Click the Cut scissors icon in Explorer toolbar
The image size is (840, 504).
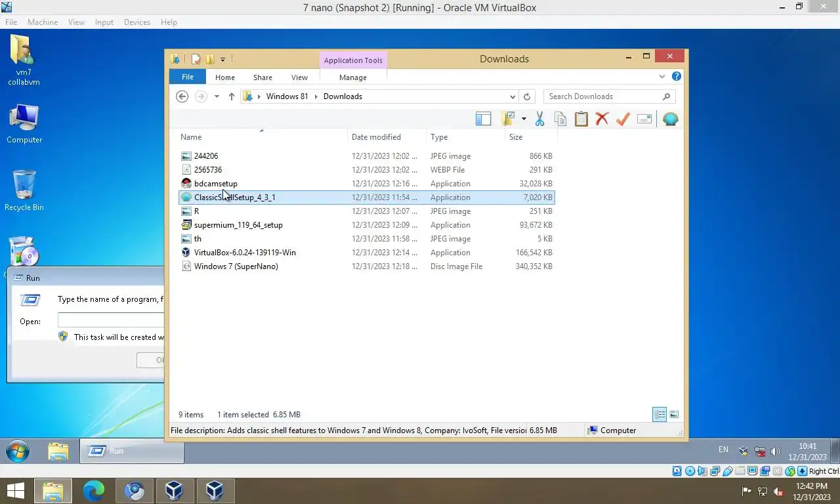[x=539, y=119]
